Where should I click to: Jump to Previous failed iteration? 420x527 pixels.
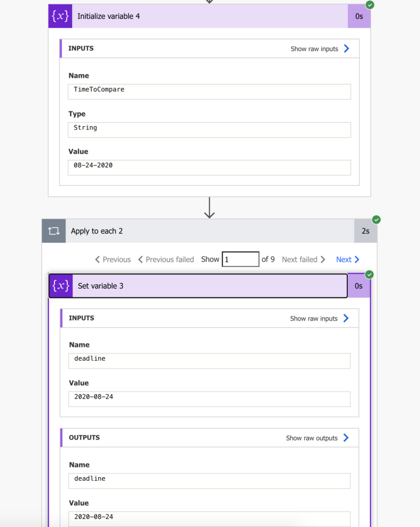coord(166,259)
